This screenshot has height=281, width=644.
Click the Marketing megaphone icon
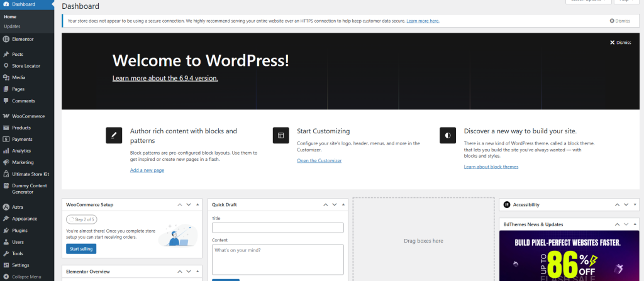6,162
